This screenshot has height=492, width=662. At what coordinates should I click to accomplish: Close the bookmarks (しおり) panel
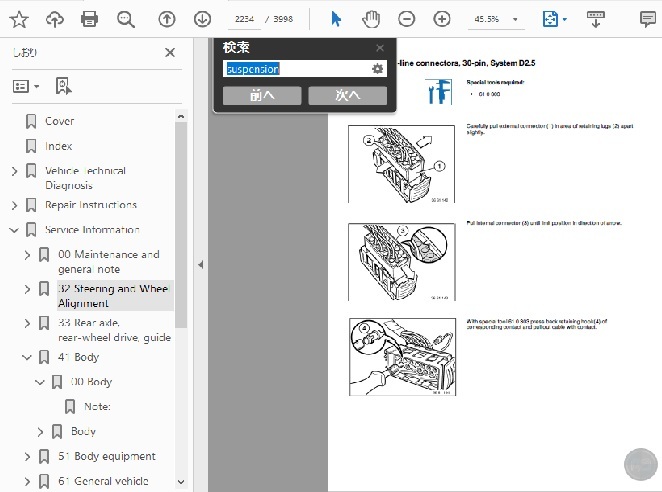[x=170, y=53]
